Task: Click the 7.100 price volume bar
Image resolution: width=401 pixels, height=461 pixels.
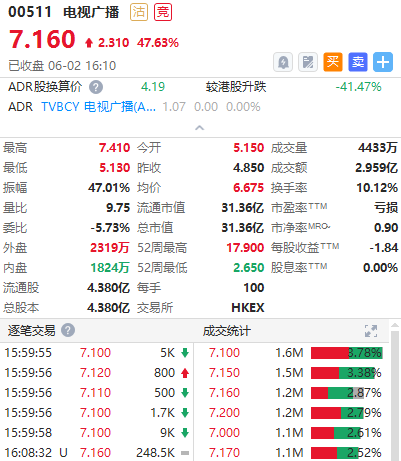Action: (x=347, y=353)
